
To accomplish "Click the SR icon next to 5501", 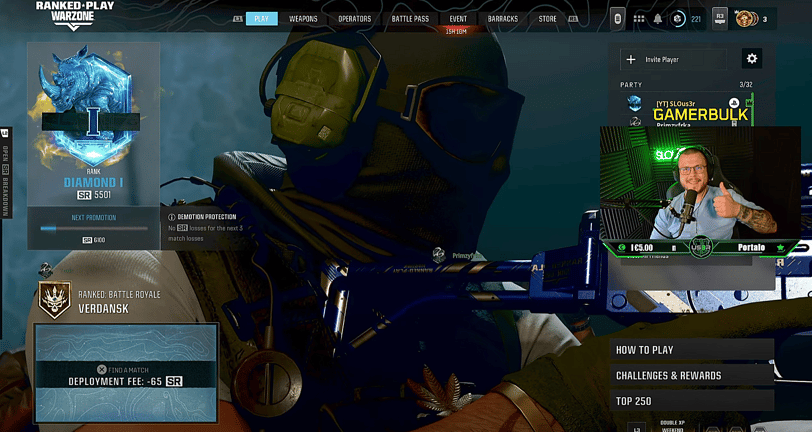I will click(x=84, y=195).
